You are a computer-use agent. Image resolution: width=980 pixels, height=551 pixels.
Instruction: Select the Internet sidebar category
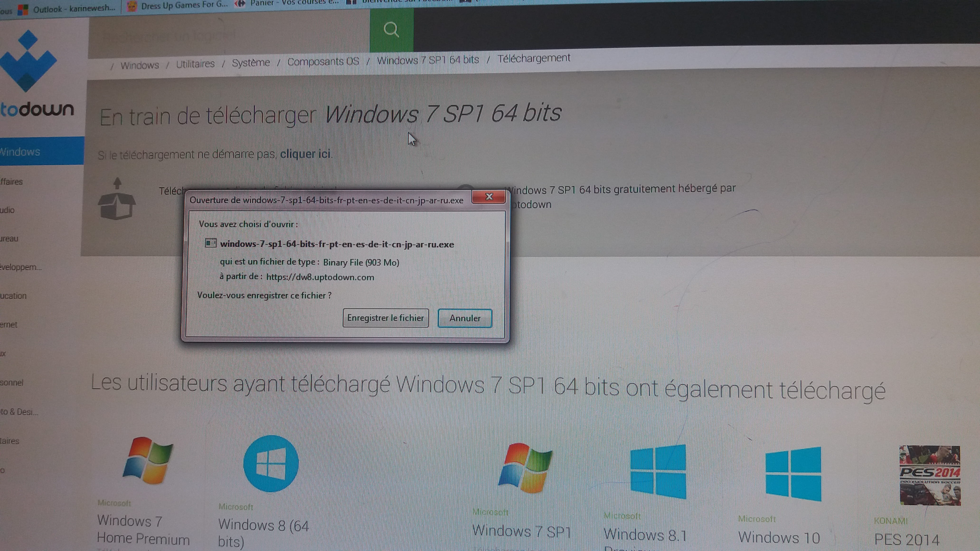pyautogui.click(x=9, y=325)
